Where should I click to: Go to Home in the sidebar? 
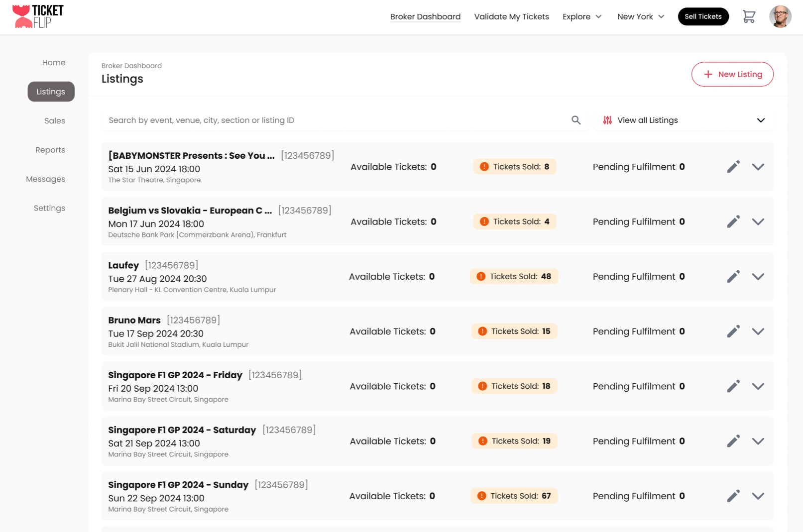point(54,62)
